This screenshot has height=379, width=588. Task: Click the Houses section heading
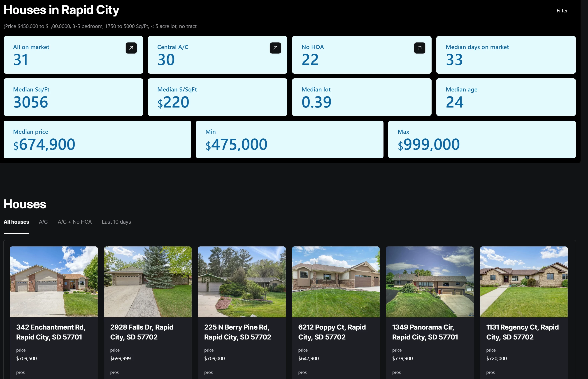tap(25, 204)
